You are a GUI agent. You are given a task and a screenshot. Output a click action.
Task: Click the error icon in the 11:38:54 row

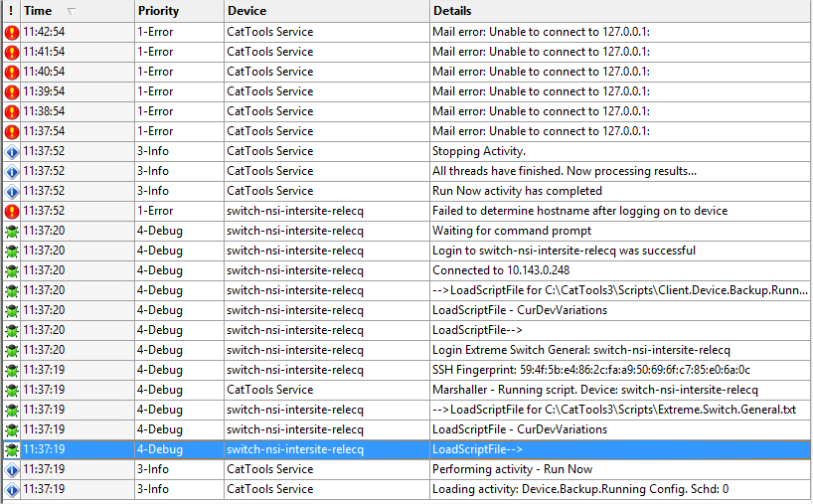click(x=11, y=112)
